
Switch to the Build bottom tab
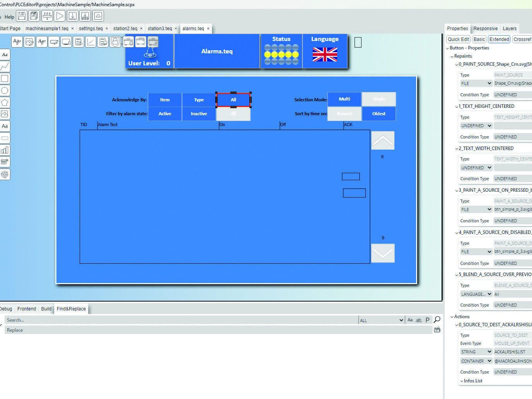46,309
